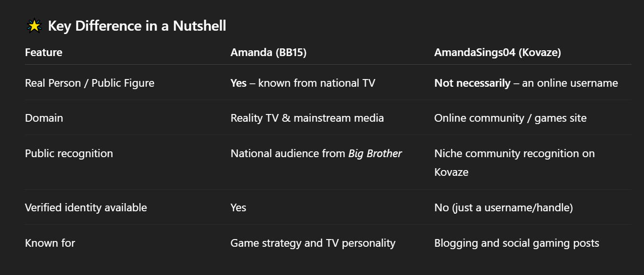The image size is (644, 275).
Task: Click the "Reality TV & mainstream media" cell
Action: pos(307,118)
